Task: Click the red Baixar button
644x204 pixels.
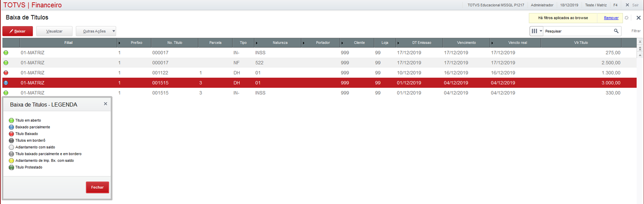Action: (18, 31)
